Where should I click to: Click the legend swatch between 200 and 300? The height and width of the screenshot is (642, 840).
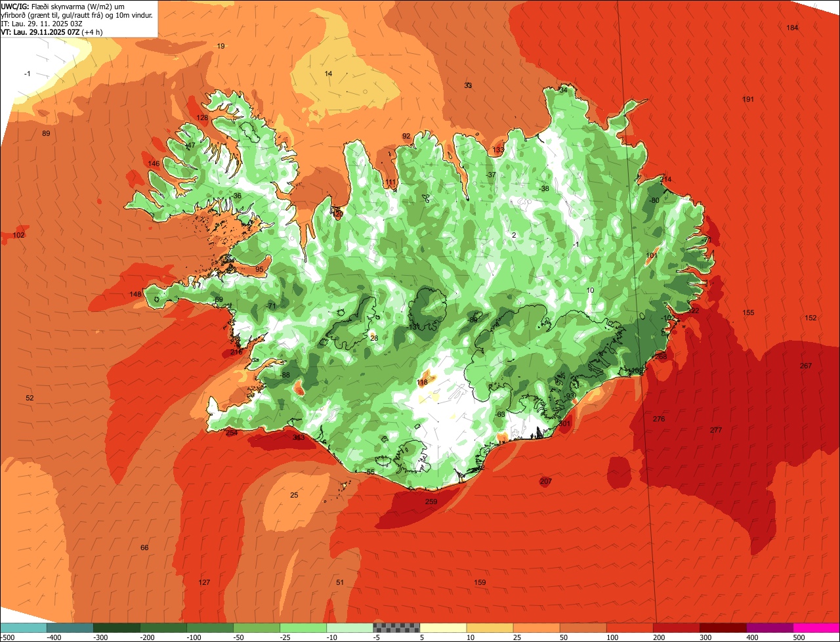[675, 628]
